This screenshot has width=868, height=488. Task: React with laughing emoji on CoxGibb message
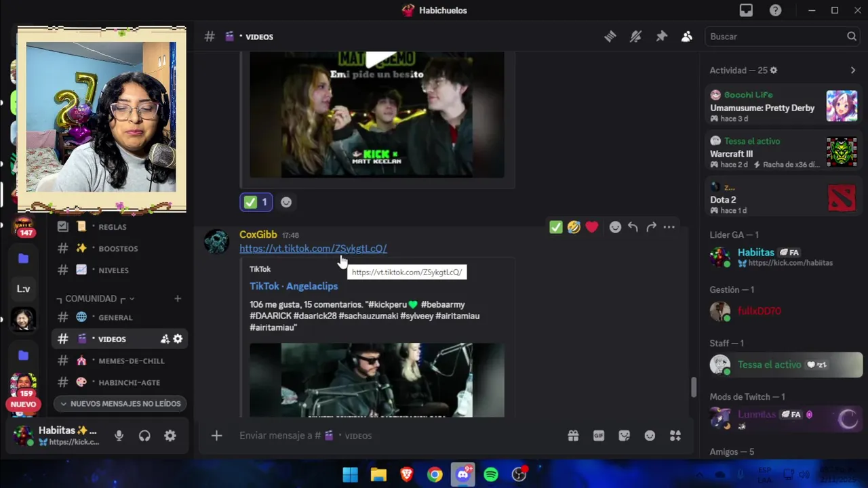574,227
